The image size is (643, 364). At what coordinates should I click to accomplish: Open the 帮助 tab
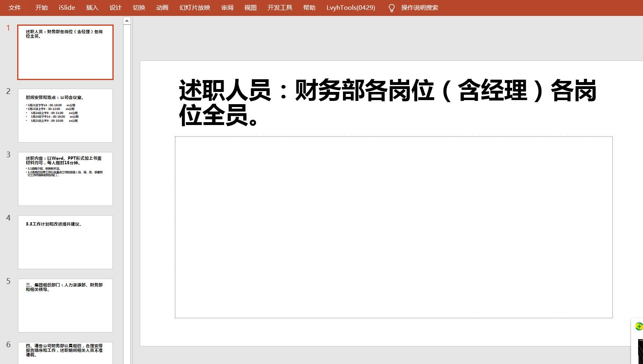[309, 8]
